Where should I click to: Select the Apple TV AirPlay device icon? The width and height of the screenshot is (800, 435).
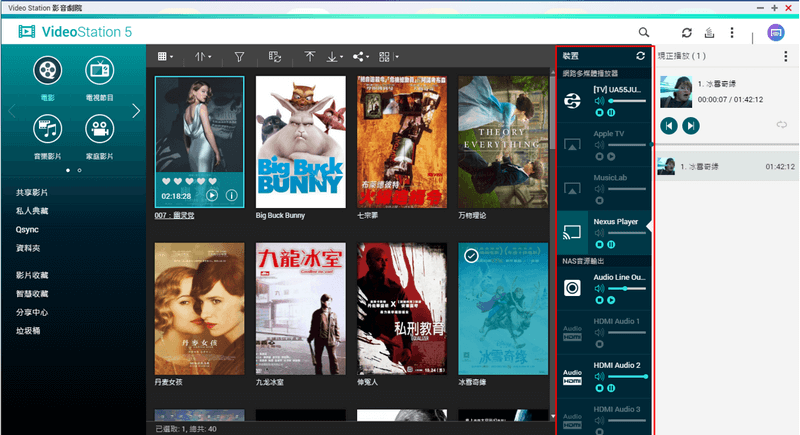(572, 144)
